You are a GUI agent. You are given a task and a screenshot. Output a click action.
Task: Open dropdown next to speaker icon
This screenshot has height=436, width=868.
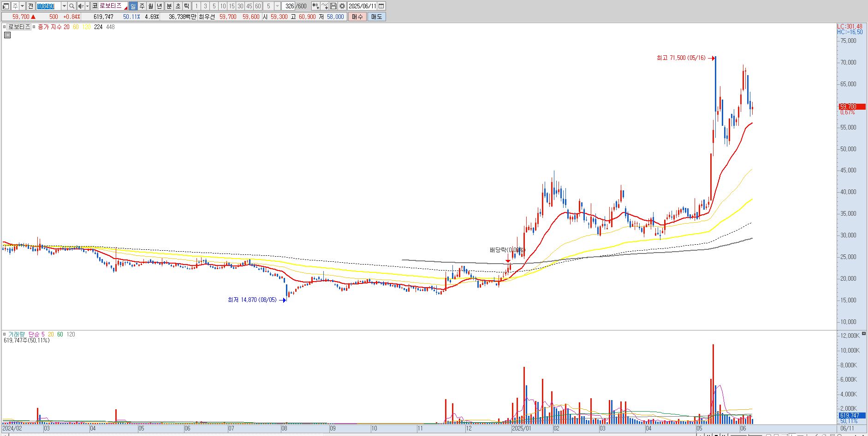(87, 6)
